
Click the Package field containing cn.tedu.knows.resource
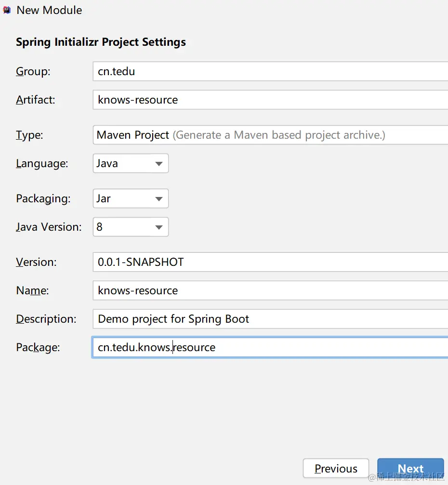270,347
